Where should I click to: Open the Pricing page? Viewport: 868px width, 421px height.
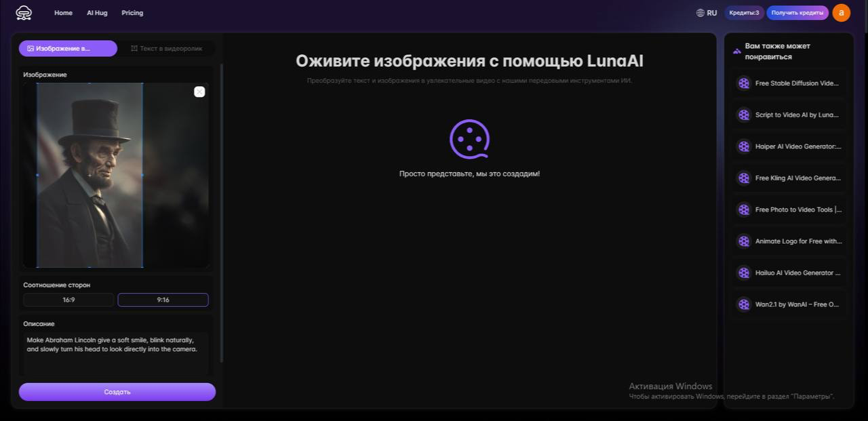tap(132, 13)
